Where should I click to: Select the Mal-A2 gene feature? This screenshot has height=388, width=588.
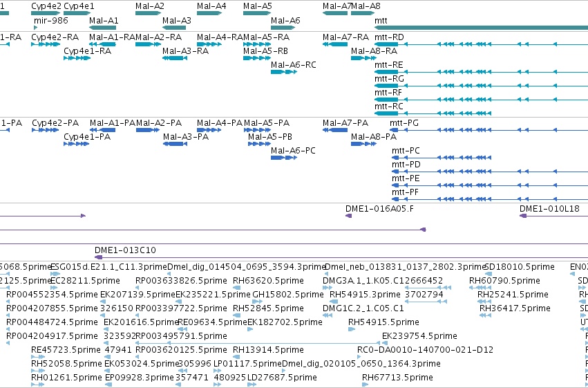pyautogui.click(x=148, y=13)
